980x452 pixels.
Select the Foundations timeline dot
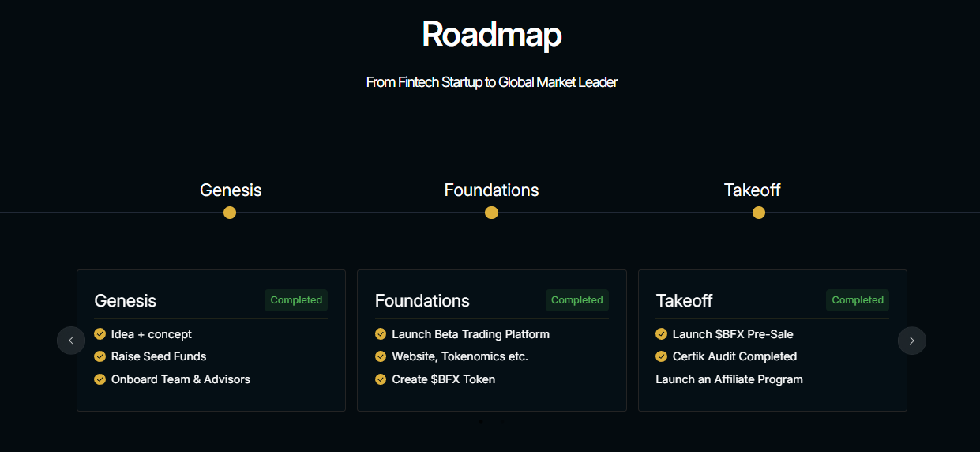pyautogui.click(x=491, y=213)
